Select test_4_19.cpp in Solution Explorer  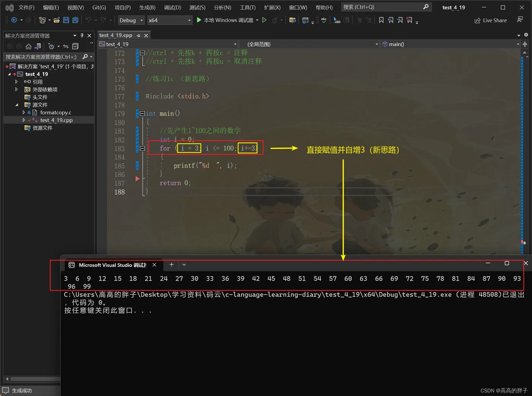[56, 120]
